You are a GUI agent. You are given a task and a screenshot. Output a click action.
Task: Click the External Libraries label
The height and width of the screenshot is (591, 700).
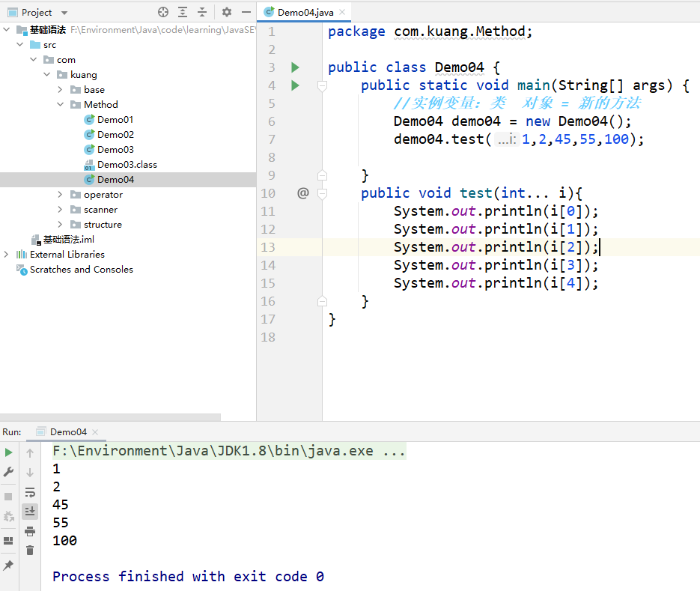click(67, 254)
